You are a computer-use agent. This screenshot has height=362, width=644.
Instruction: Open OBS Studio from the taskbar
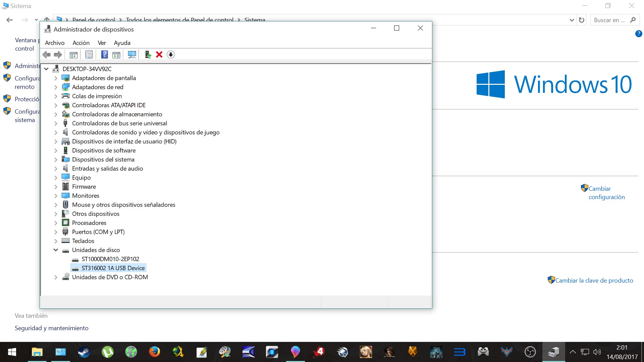pyautogui.click(x=530, y=352)
